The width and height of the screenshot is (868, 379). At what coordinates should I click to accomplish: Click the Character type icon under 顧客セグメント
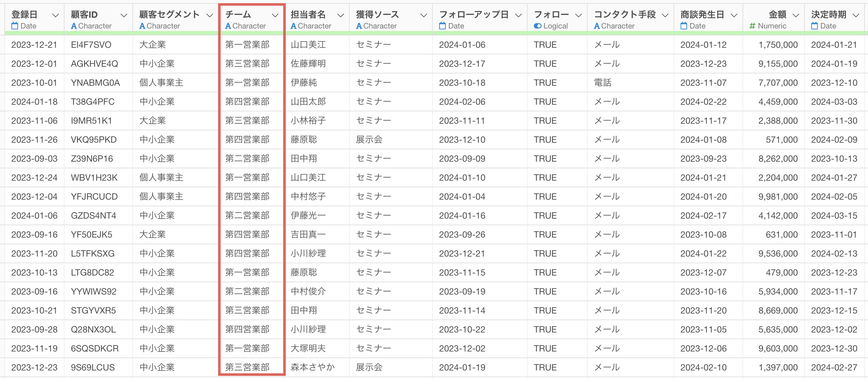(x=142, y=26)
